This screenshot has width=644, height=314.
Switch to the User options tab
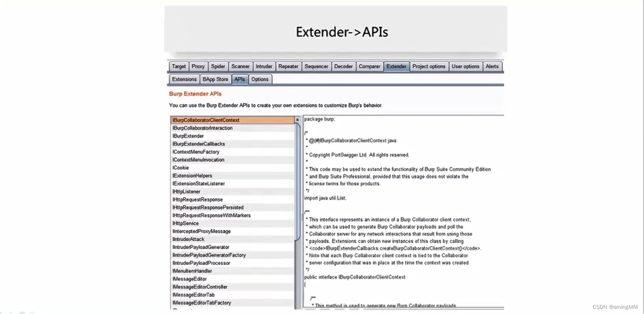pyautogui.click(x=466, y=66)
